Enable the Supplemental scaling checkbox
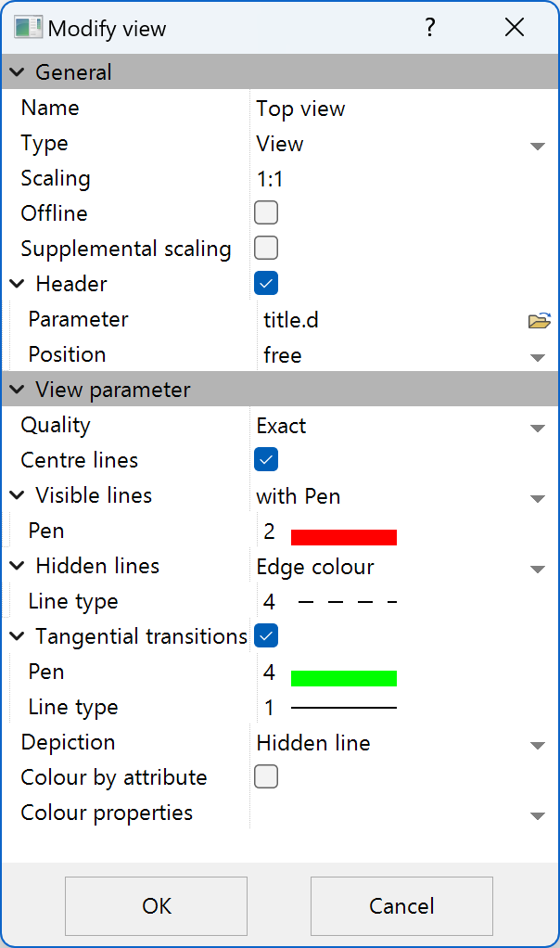Screen dimensions: 560x948 point(266,248)
